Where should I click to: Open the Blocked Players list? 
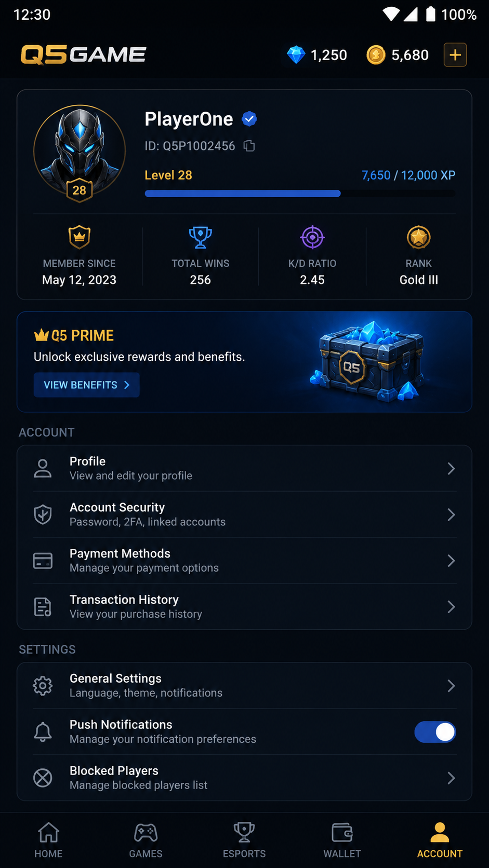(x=245, y=778)
